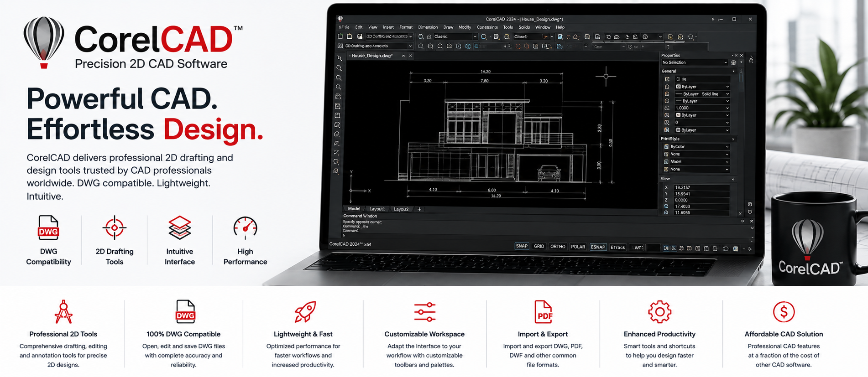
Task: Open the No Selection dropdown in Properties
Action: 695,62
